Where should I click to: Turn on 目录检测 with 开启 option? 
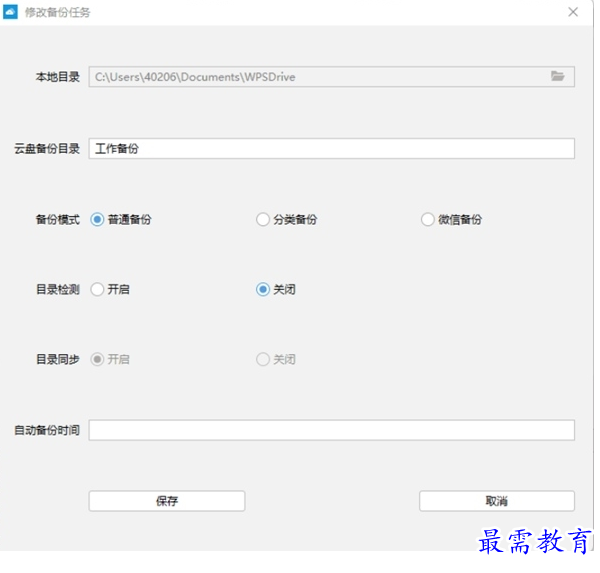(110, 289)
